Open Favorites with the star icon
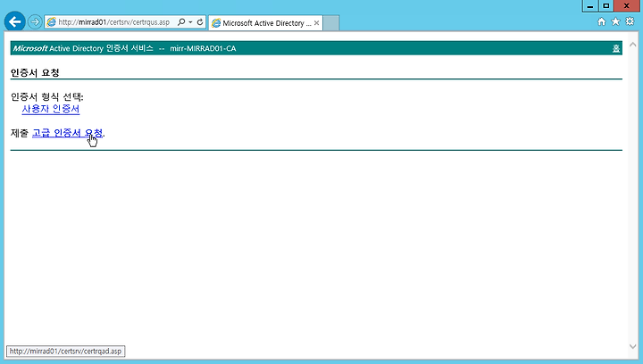 (615, 21)
